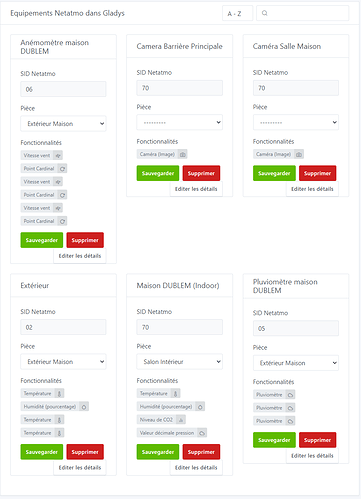Click humidity droplet icon in Extérieur card

point(84,407)
